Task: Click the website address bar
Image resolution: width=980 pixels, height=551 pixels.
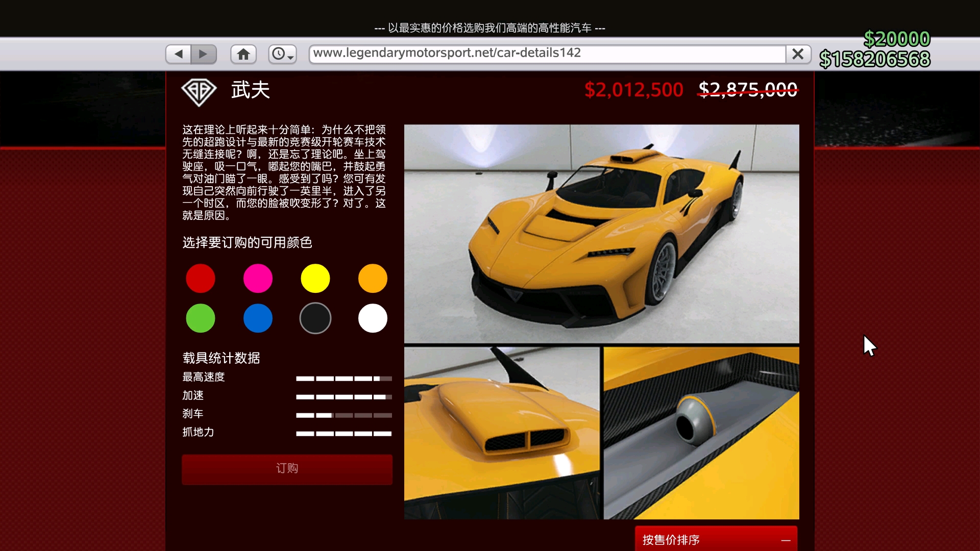Action: click(x=547, y=54)
